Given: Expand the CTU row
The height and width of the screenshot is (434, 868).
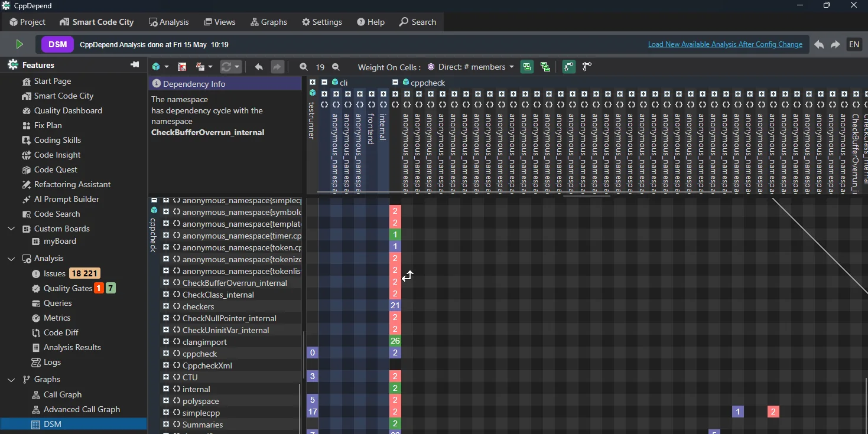Looking at the screenshot, I should [x=166, y=377].
